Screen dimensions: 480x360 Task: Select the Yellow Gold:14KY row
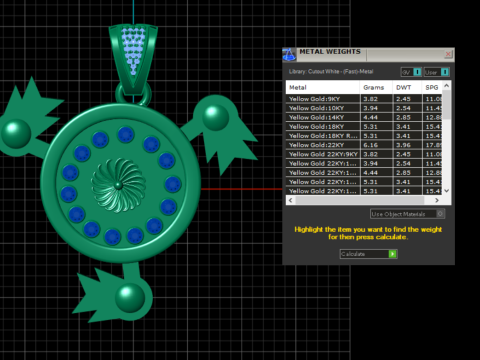[364, 117]
